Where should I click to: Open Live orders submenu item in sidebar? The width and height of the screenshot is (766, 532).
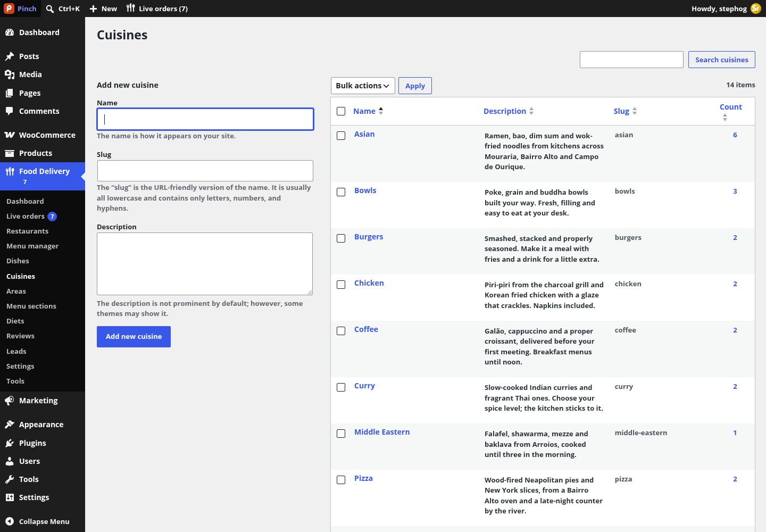point(31,216)
